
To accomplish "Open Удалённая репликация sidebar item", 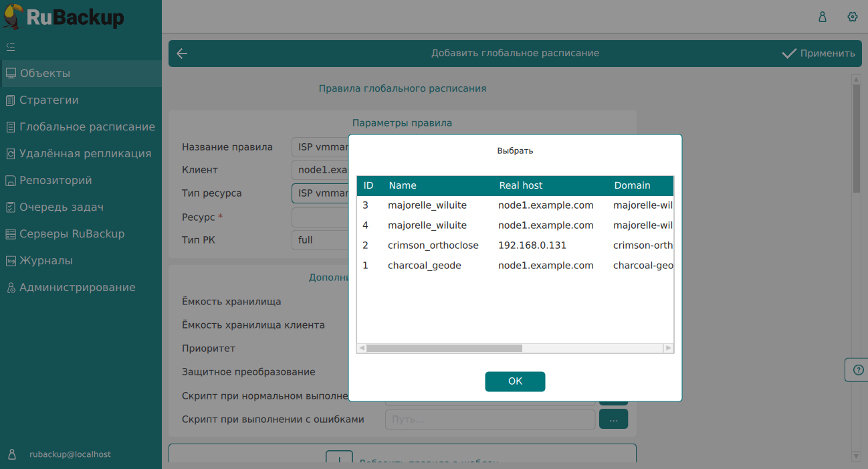I will tap(85, 154).
